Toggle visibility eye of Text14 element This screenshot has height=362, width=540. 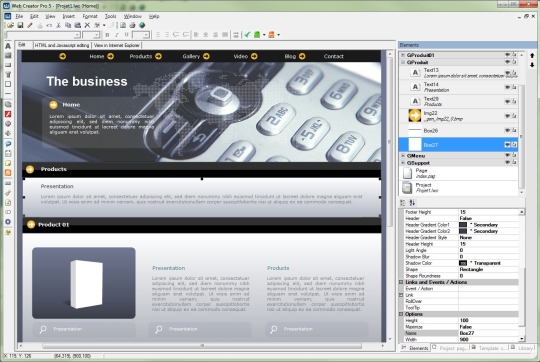coord(507,87)
